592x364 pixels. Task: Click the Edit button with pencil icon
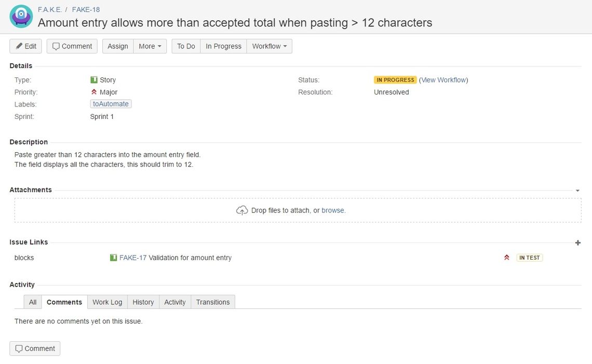[25, 46]
